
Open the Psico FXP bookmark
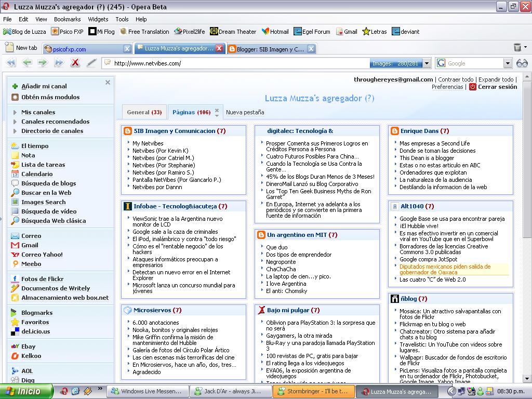[67, 32]
